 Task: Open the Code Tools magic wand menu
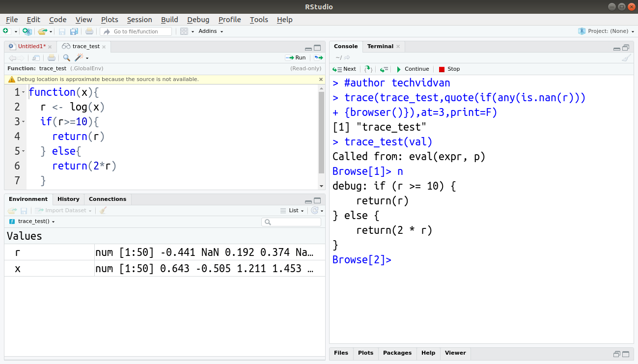[82, 58]
